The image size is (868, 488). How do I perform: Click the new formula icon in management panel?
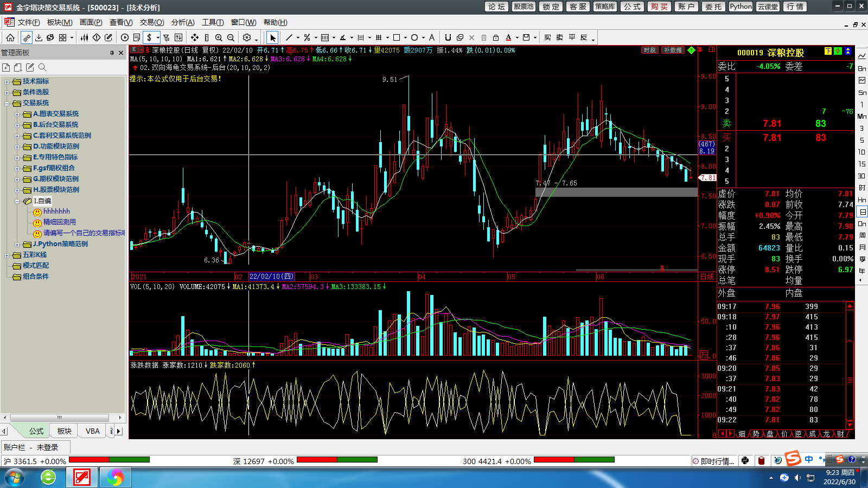(6, 67)
